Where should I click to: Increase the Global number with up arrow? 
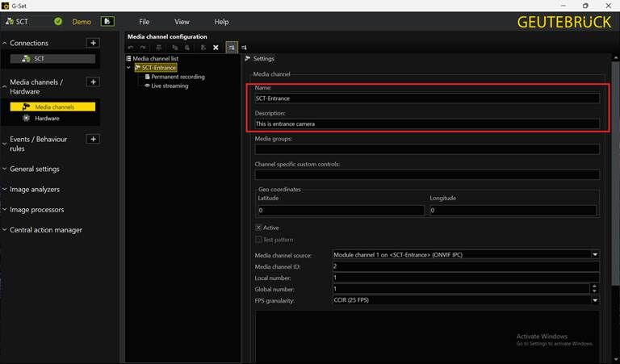[595, 286]
